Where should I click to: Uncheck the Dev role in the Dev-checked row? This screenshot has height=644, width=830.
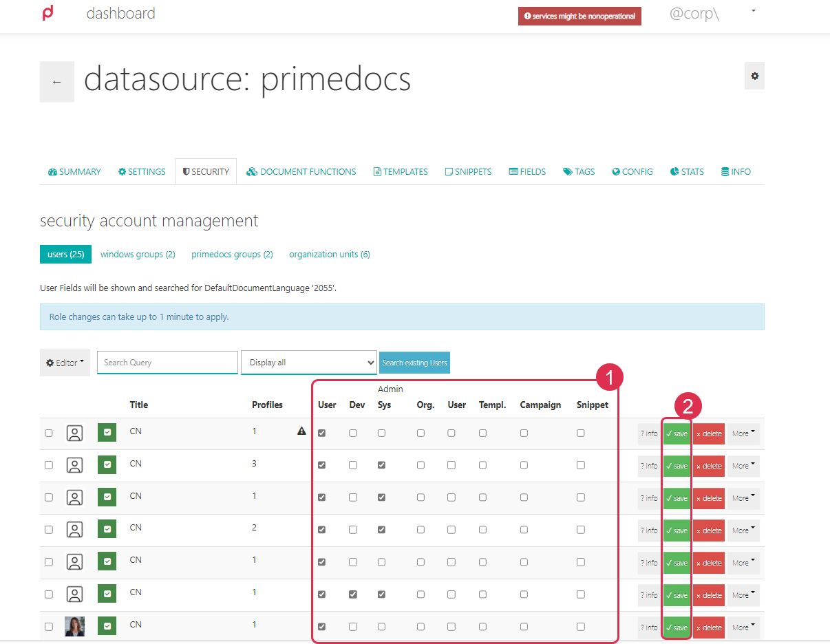coord(353,594)
